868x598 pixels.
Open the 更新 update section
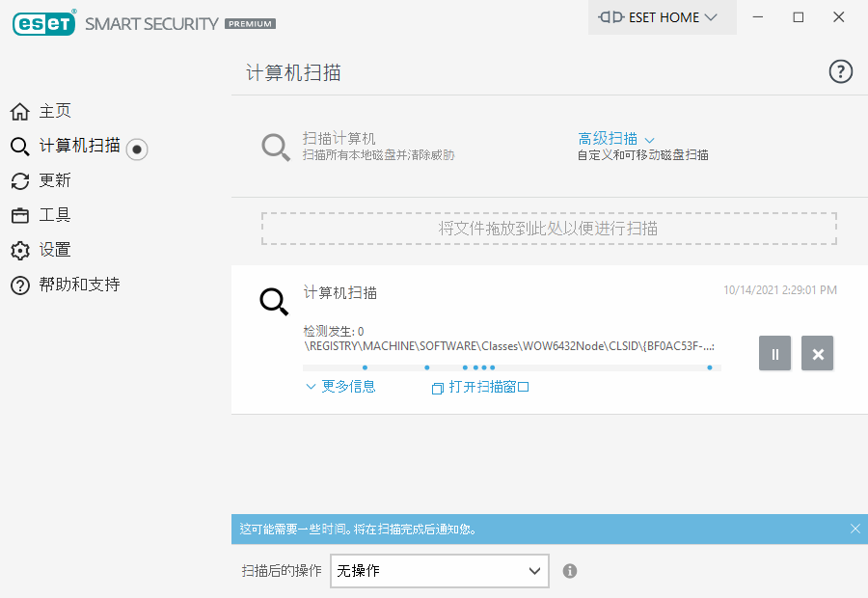(x=55, y=180)
